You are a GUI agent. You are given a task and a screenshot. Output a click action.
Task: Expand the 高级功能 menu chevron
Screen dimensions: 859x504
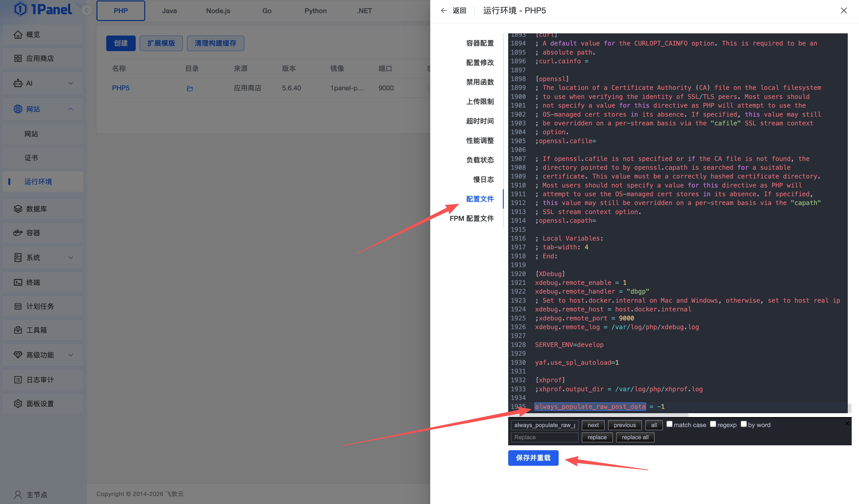(x=71, y=355)
